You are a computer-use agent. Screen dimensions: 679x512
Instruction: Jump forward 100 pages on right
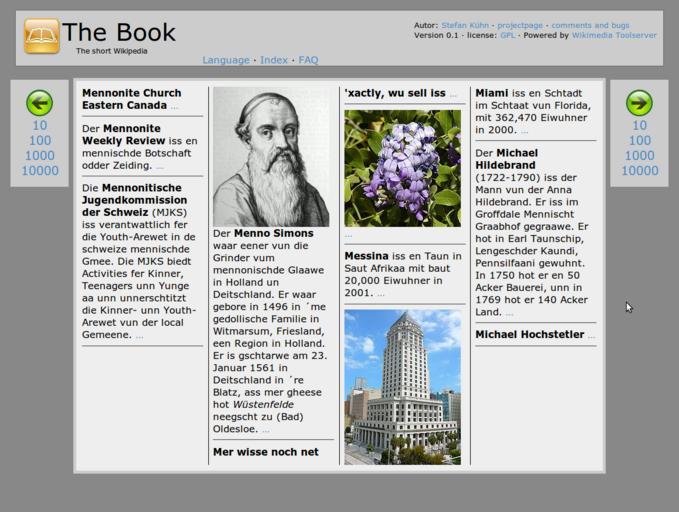[x=639, y=141]
